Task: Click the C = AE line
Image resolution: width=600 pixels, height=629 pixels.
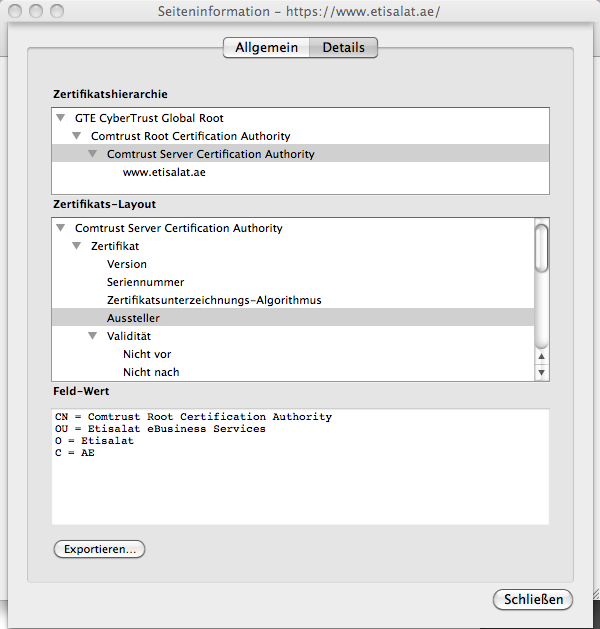Action: click(75, 453)
